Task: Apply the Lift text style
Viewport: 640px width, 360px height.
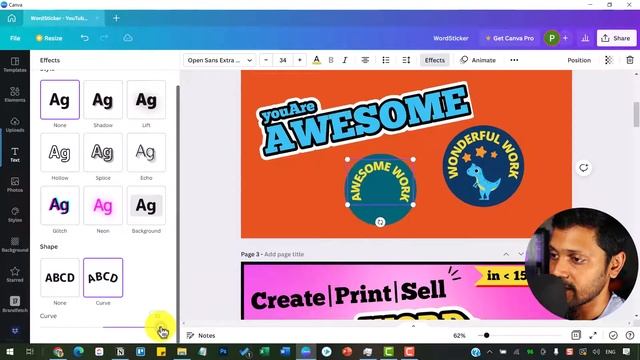Action: click(x=146, y=100)
